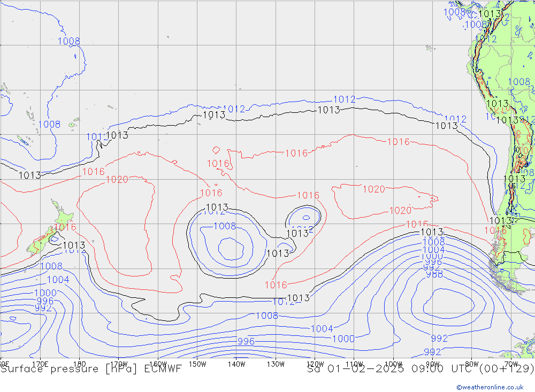Click the 130W longitude label

[x=276, y=364]
